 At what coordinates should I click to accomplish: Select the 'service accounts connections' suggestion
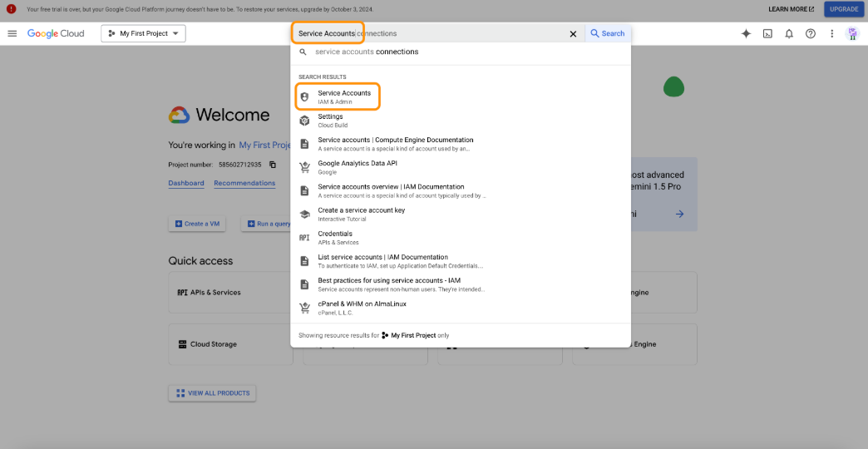click(x=461, y=52)
